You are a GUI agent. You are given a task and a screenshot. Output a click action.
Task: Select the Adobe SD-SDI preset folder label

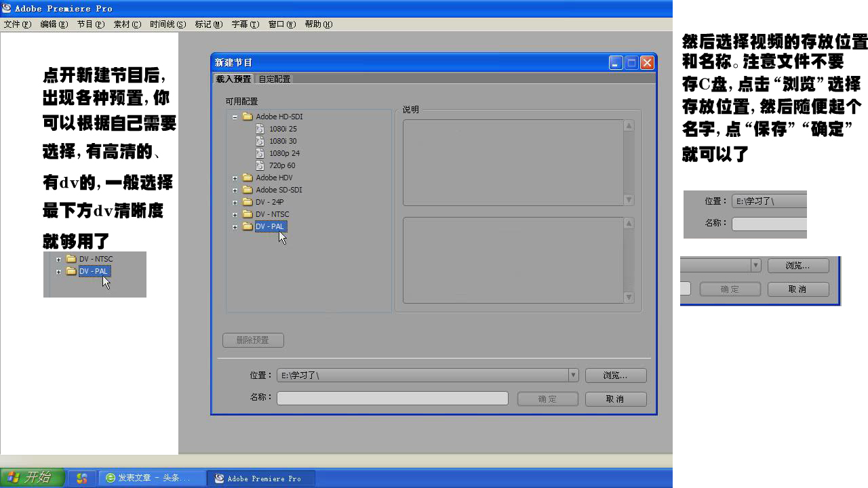(279, 190)
